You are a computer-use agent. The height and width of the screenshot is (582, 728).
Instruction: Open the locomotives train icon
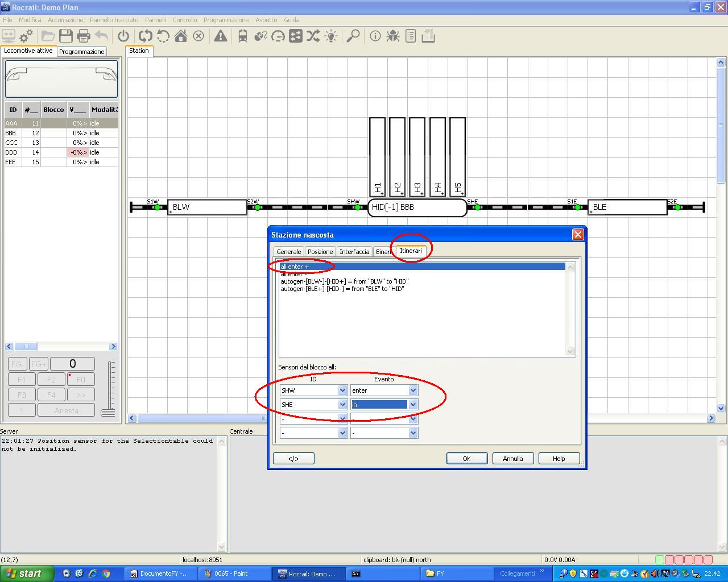[243, 36]
